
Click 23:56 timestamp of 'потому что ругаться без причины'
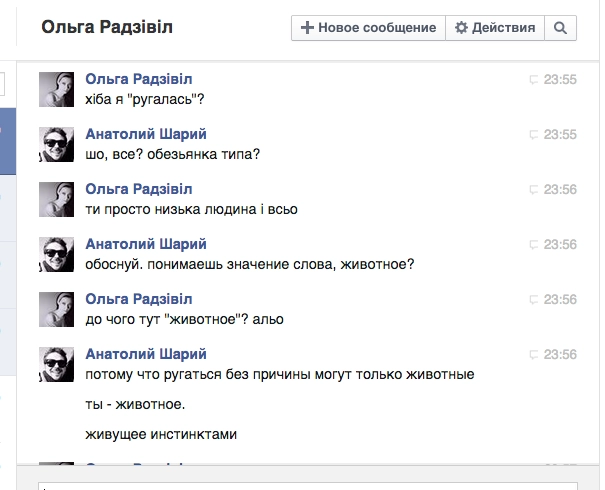tap(560, 355)
